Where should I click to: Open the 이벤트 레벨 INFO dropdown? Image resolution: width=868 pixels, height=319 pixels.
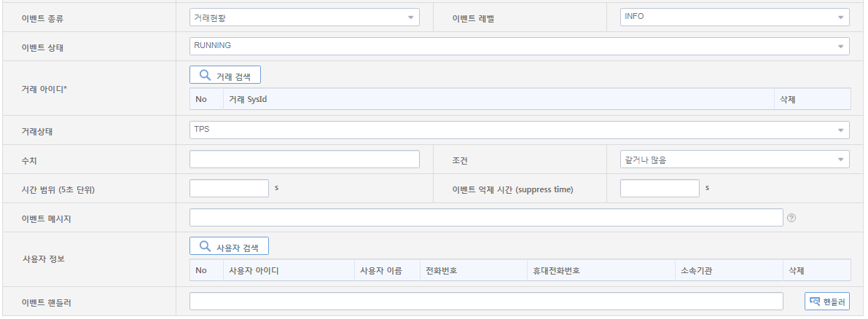click(734, 17)
